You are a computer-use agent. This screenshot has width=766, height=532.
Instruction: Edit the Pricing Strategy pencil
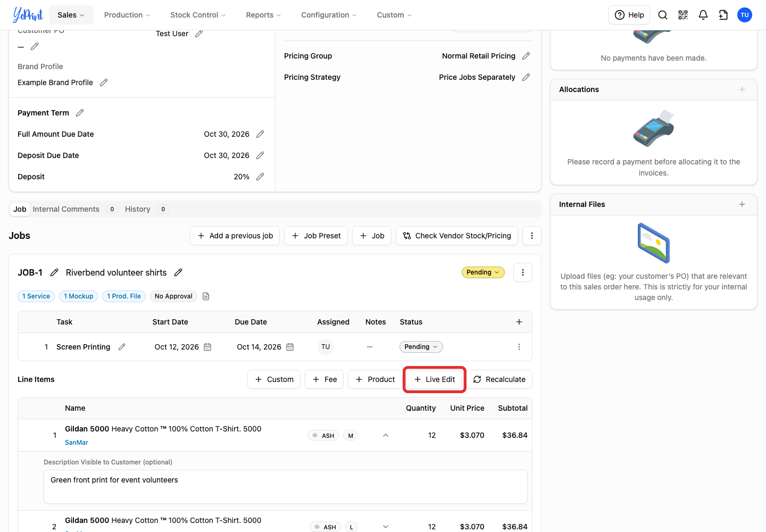526,77
